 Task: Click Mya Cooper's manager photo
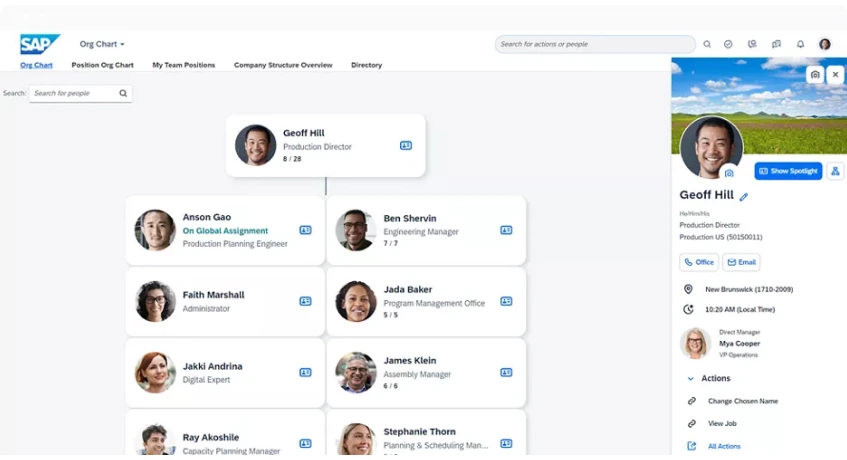(695, 343)
